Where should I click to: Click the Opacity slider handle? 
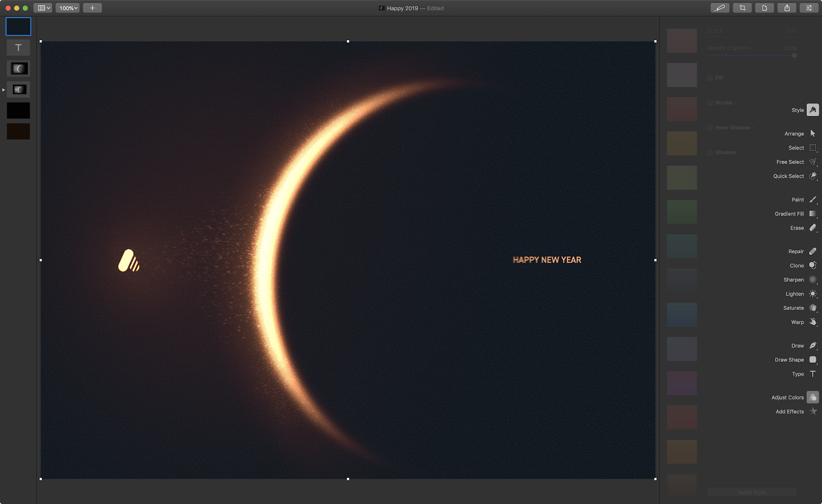click(794, 55)
